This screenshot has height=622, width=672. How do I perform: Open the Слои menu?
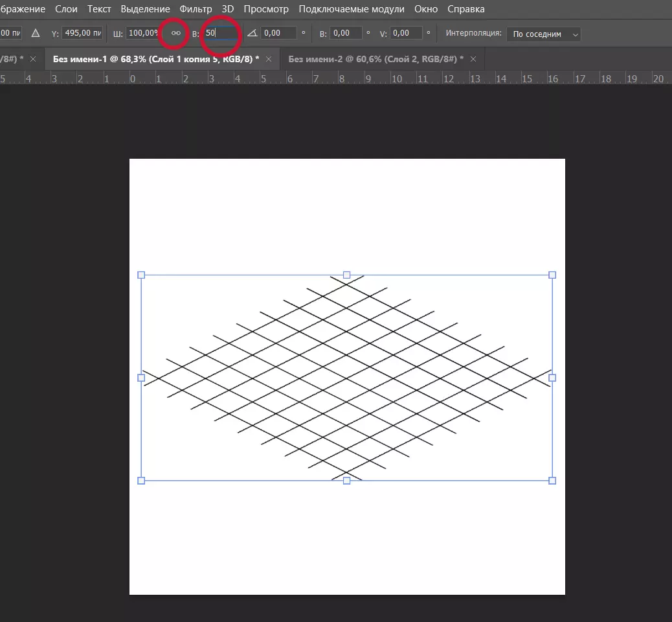click(x=66, y=9)
